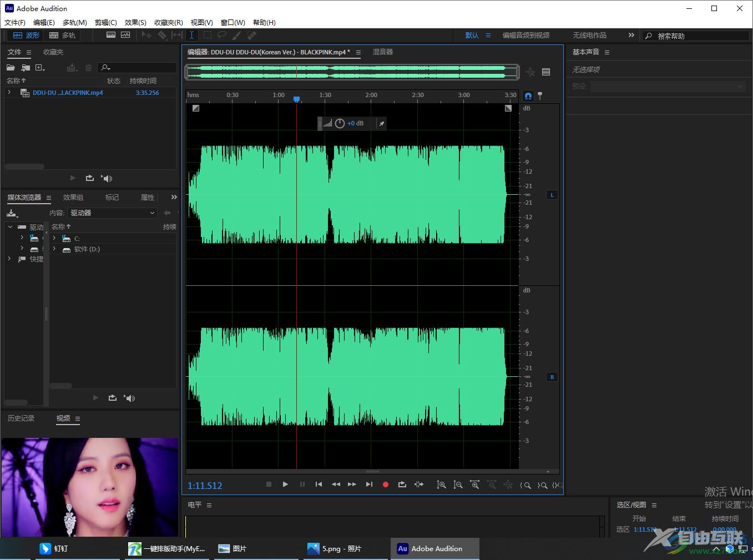Expand the Shortcuts (快捷) tree node
Image resolution: width=753 pixels, height=560 pixels.
pos(9,259)
